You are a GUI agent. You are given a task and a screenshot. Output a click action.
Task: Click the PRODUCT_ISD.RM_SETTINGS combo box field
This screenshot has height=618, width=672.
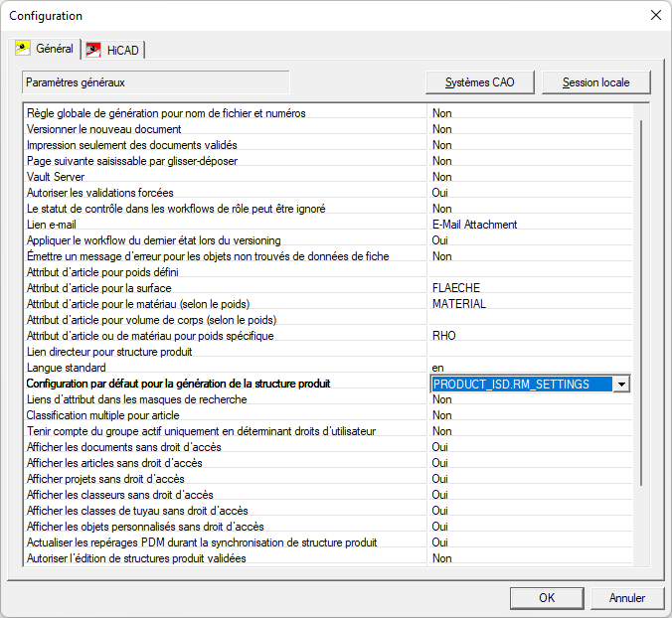coord(521,384)
